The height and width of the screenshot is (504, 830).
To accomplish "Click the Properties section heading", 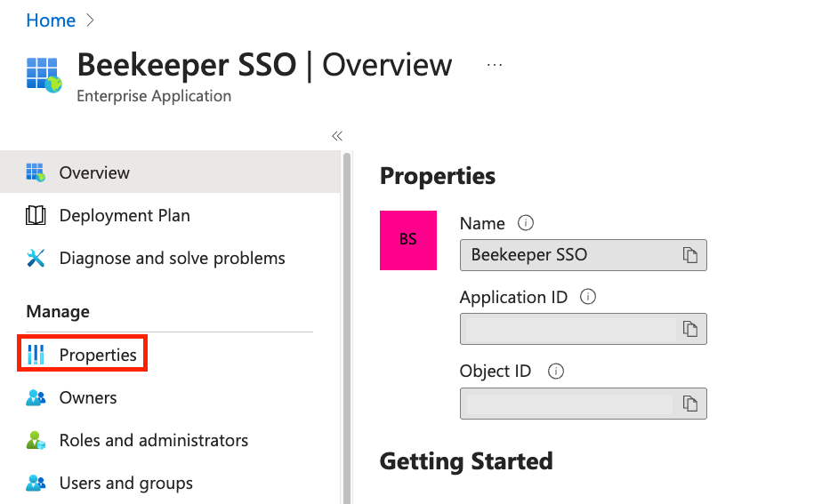I will click(437, 176).
